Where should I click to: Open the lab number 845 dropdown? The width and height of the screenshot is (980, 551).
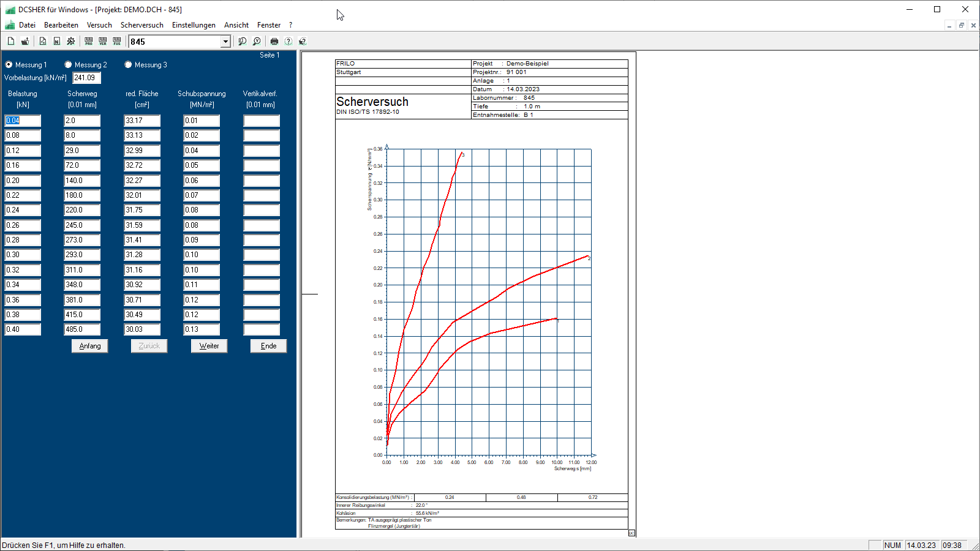(x=225, y=42)
